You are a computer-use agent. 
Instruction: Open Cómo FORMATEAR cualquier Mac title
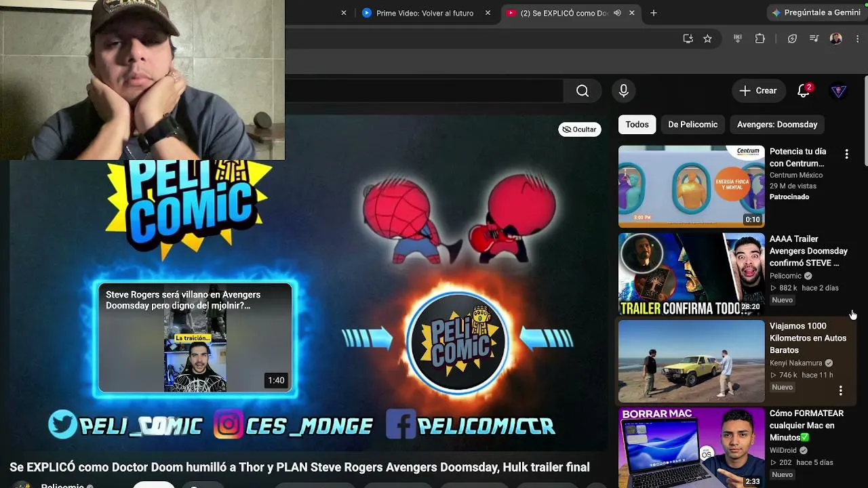(806, 426)
